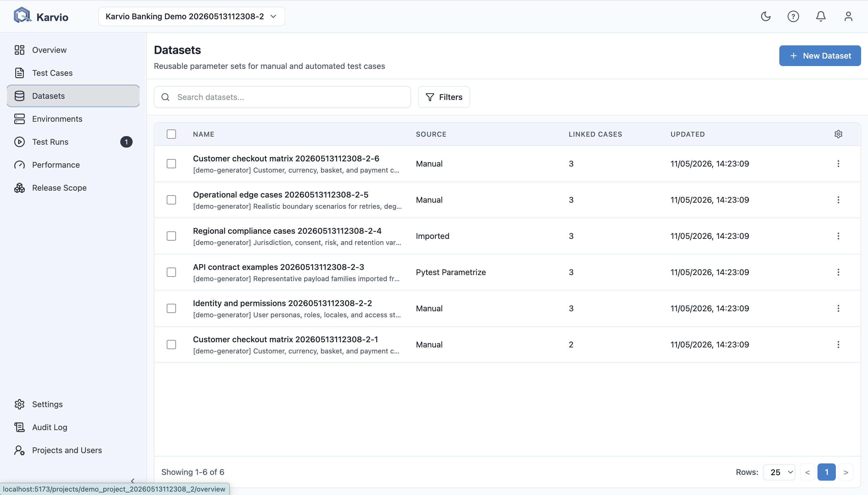Open row menu for Customer checkout matrix 2-1
This screenshot has height=495, width=868.
838,345
